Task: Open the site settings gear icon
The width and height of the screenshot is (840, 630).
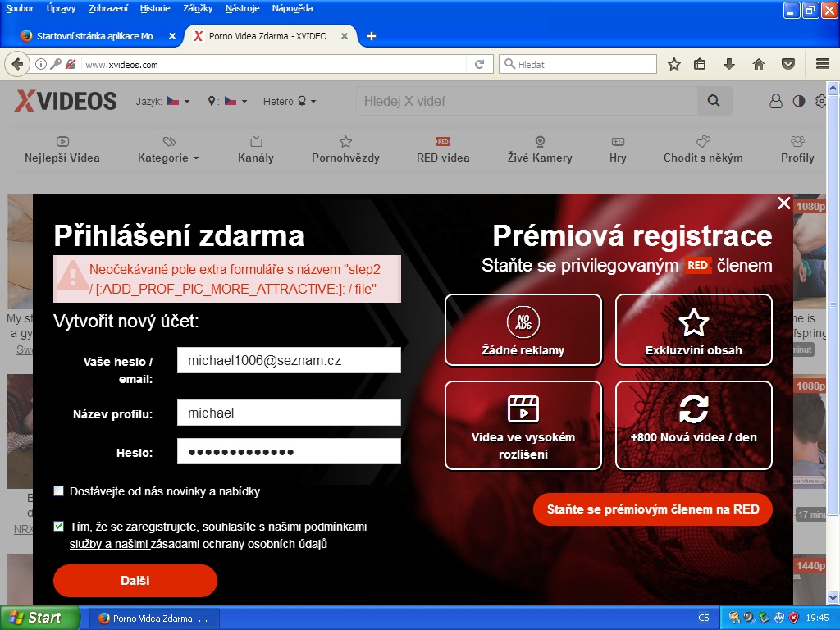Action: (x=820, y=101)
